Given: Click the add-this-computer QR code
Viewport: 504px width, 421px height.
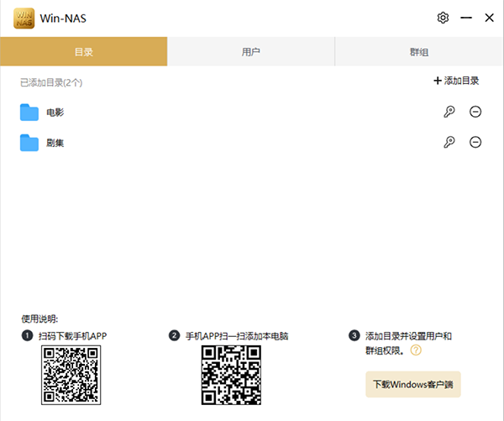Looking at the screenshot, I should [231, 375].
